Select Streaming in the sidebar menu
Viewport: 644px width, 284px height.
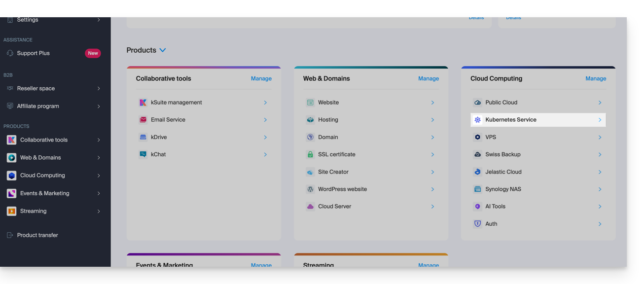[34, 211]
